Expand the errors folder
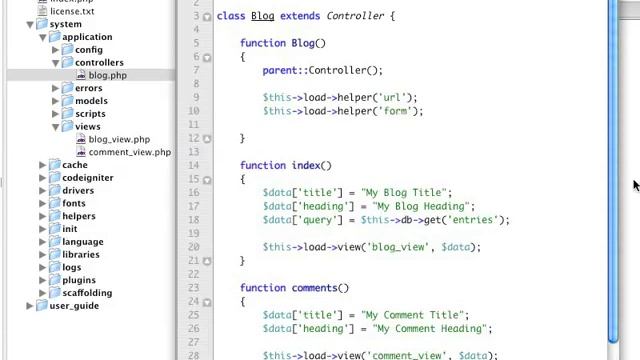Viewport: 640px width, 360px height. point(56,88)
